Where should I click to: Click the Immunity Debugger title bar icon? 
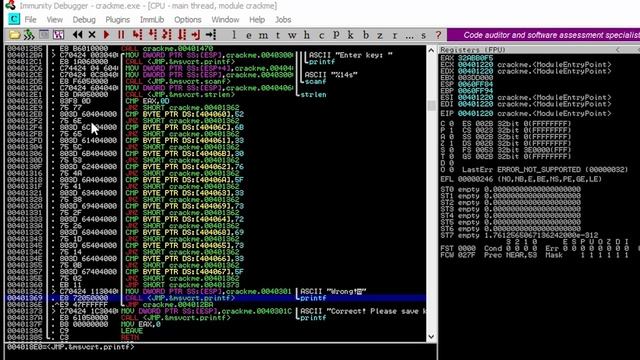coord(10,5)
